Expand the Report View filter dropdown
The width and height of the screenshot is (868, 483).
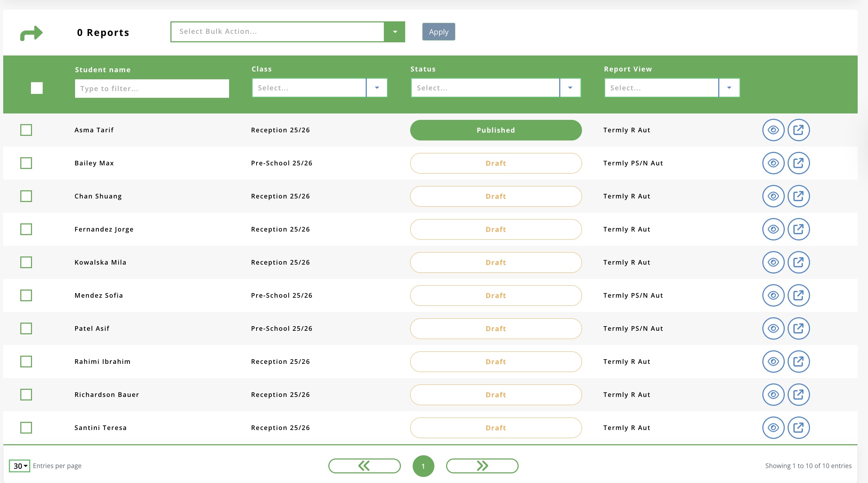729,88
